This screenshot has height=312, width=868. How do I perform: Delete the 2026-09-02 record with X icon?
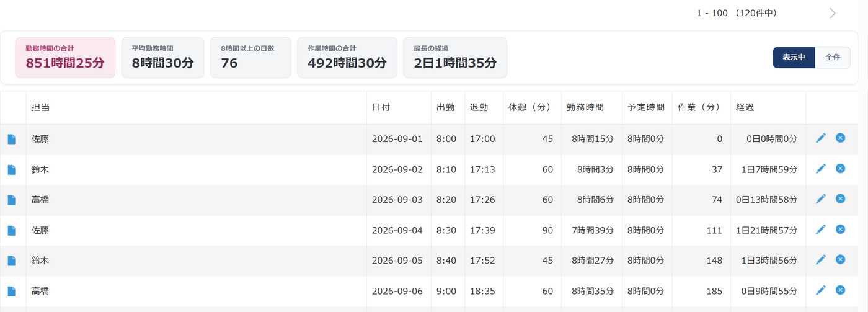[840, 168]
